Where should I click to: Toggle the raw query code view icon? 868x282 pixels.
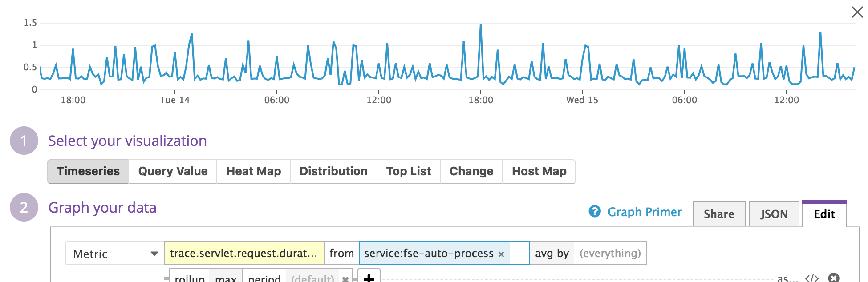(812, 278)
